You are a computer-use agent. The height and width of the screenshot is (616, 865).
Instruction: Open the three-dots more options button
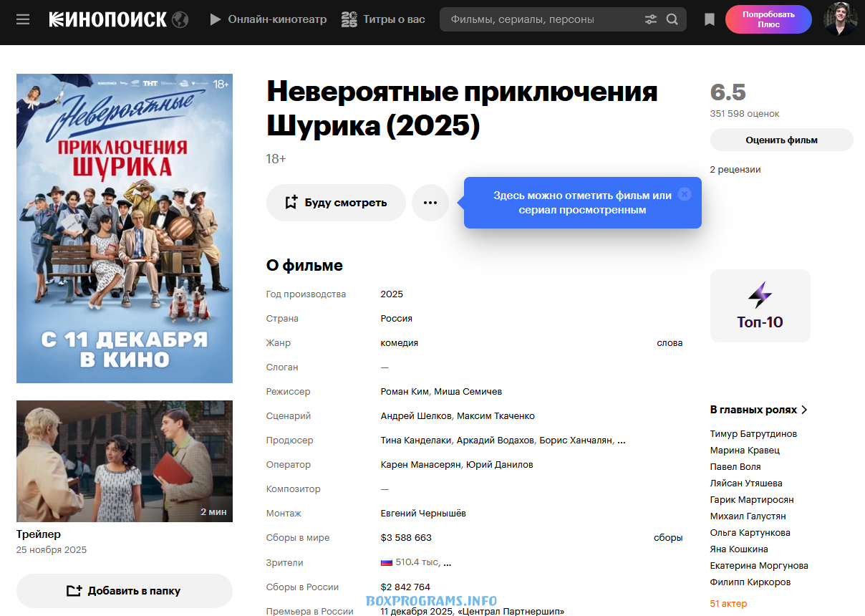(430, 203)
